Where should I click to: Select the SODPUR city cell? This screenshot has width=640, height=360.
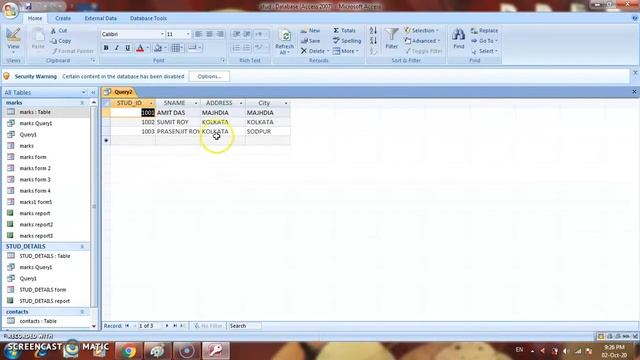pos(268,131)
